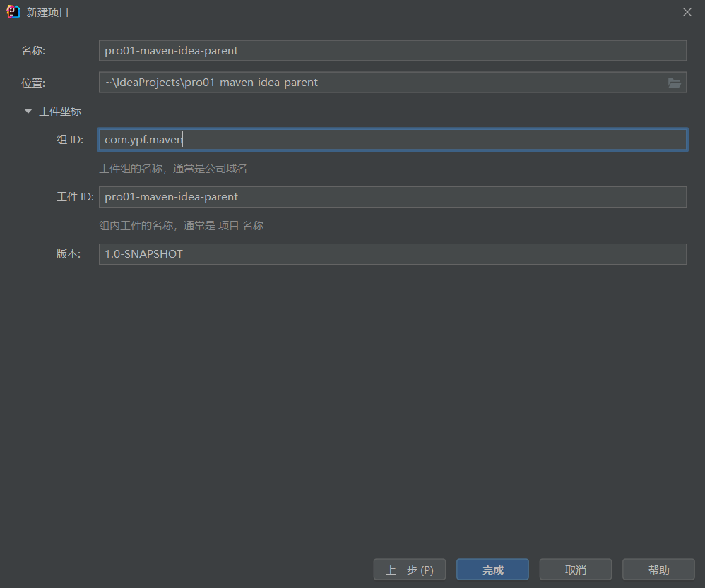This screenshot has height=588, width=705.
Task: Click the 组 ID label
Action: 70,140
